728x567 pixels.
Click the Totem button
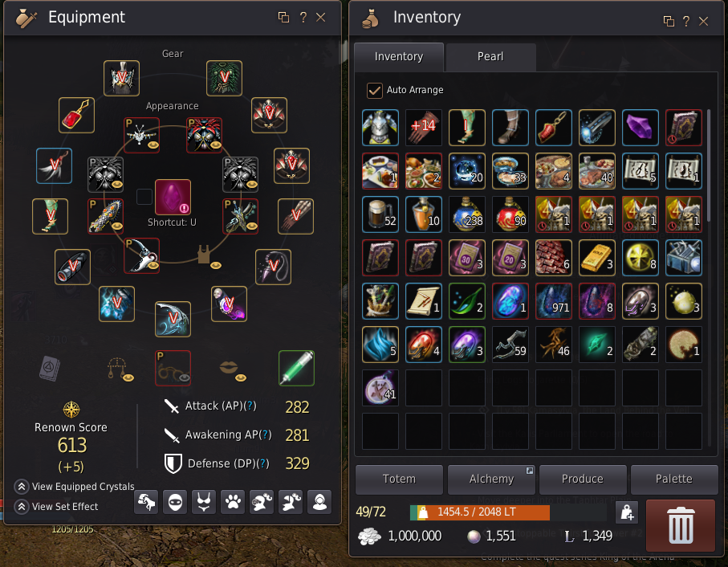(399, 479)
